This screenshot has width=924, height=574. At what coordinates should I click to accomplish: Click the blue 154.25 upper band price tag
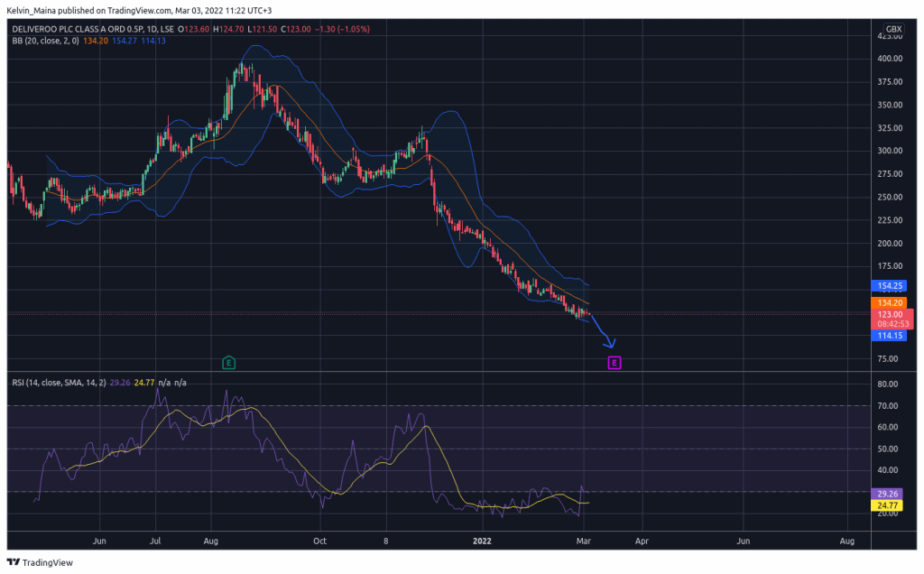890,286
